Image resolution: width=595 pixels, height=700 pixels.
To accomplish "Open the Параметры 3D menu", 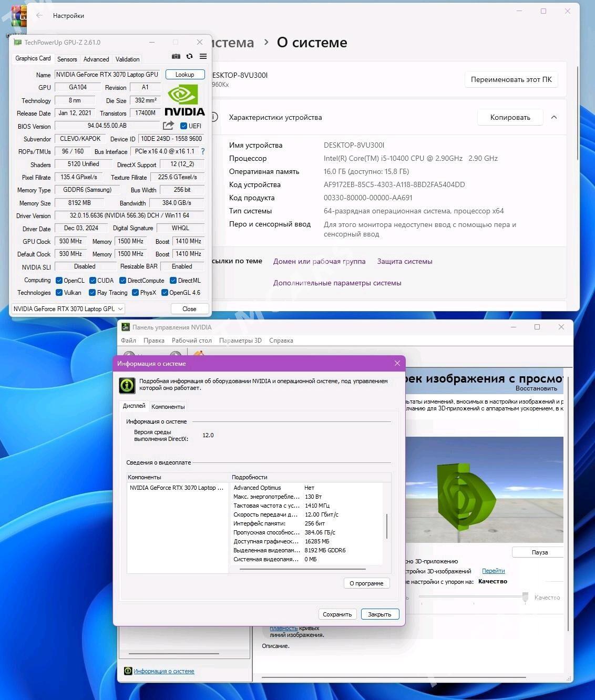I will pyautogui.click(x=240, y=341).
